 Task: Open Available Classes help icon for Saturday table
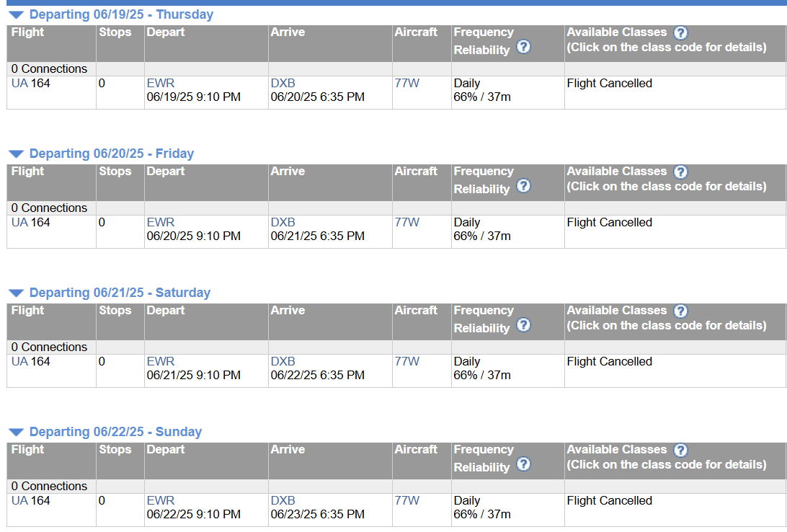pyautogui.click(x=680, y=311)
